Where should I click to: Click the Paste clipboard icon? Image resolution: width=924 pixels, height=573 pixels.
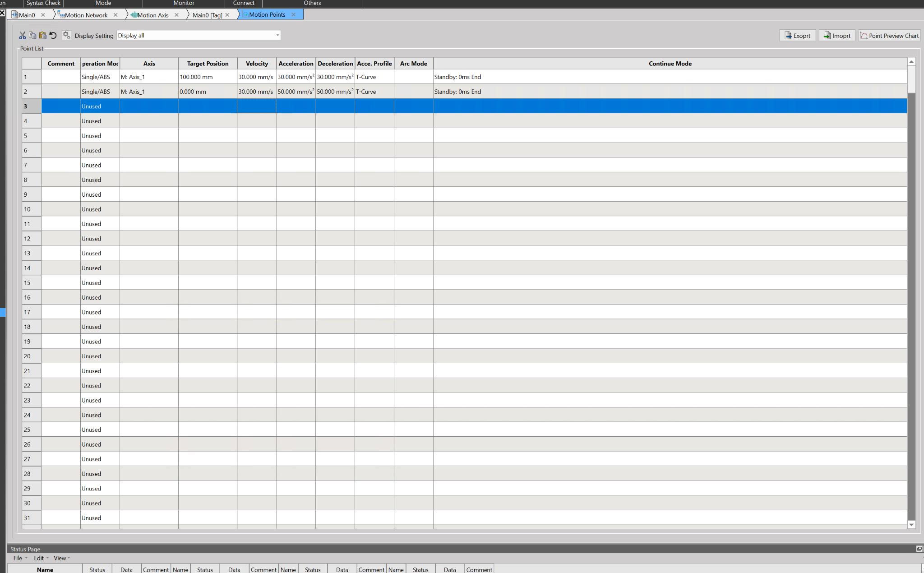[x=43, y=35]
